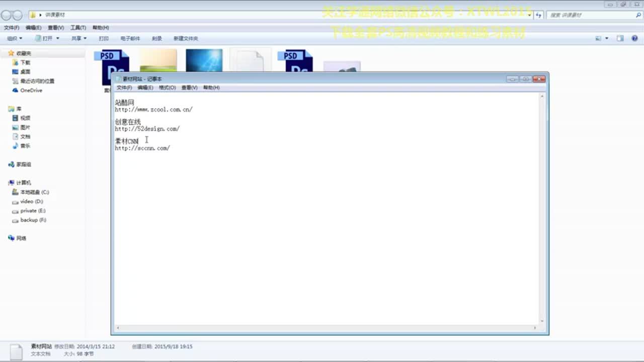Image resolution: width=644 pixels, height=362 pixels.
Task: Click the Notepad vertical scrollbar down arrow
Action: click(542, 322)
